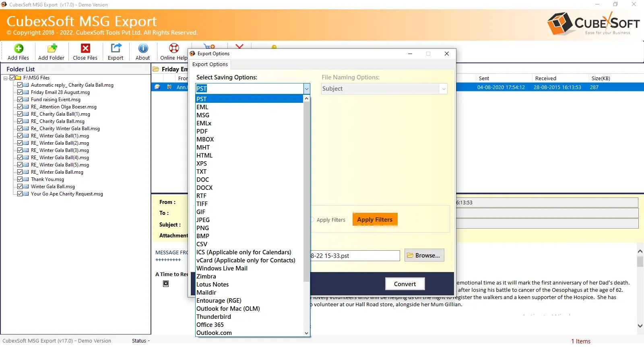Uncheck Friday Email 28 August.msg checkbox
The image size is (644, 347).
coord(20,92)
